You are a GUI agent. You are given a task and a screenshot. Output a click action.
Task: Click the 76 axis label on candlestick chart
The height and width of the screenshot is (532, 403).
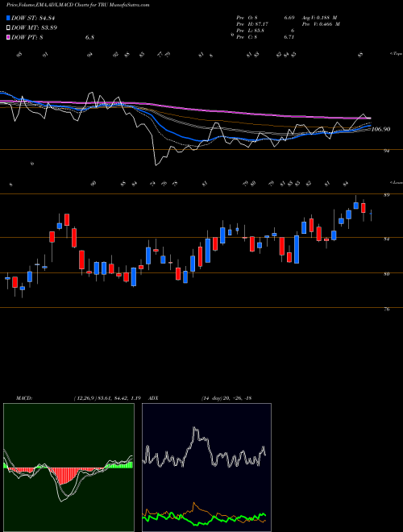387,309
